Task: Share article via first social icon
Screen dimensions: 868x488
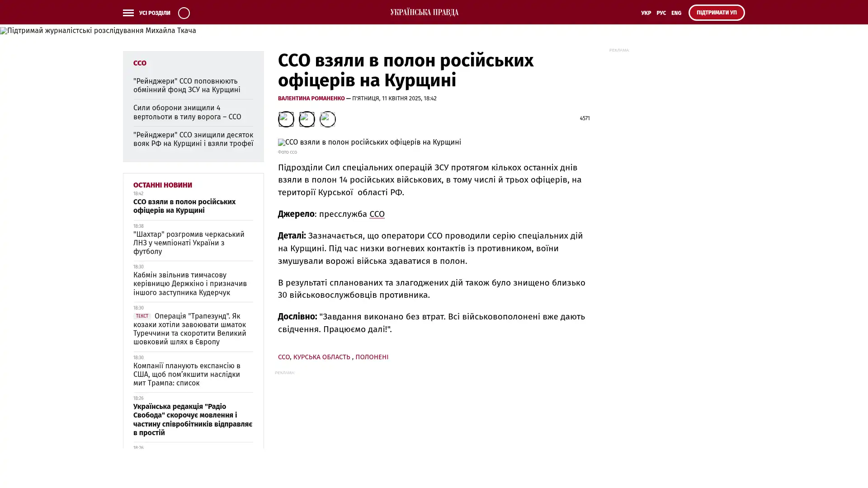Action: (286, 119)
